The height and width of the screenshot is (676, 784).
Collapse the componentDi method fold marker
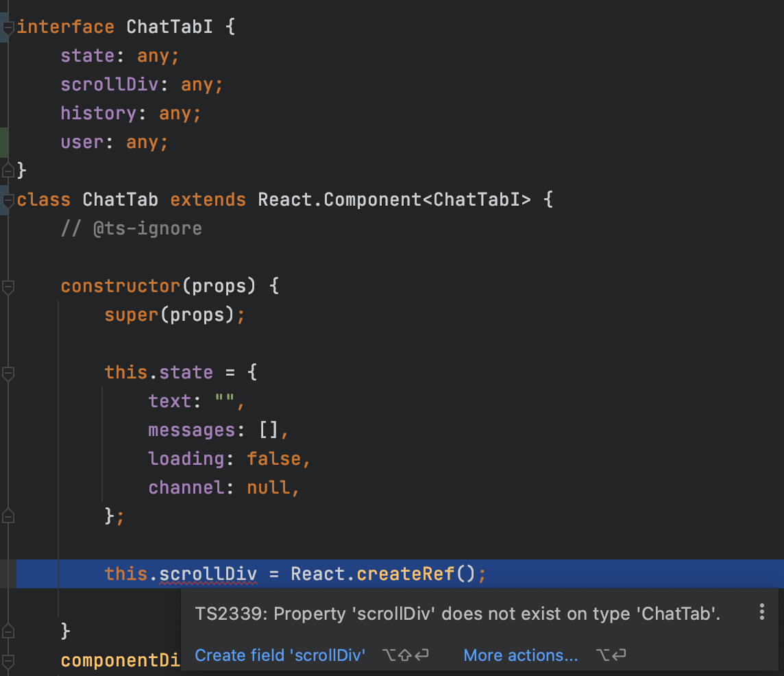coord(8,661)
